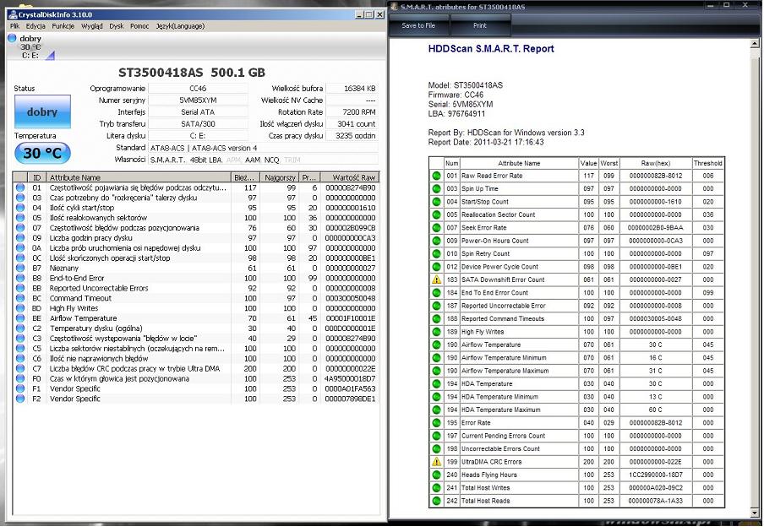Click blue status icon for High Fly Writes
This screenshot has height=532, width=764.
(x=20, y=308)
